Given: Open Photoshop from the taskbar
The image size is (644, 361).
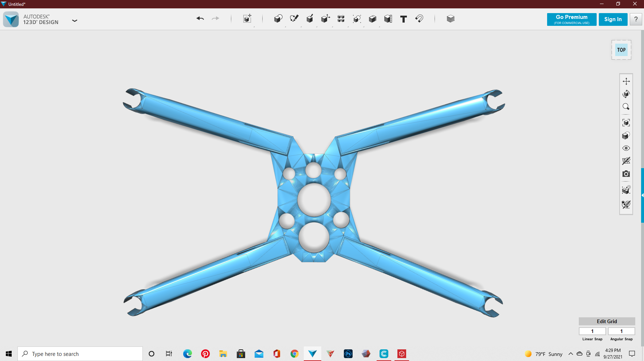Looking at the screenshot, I should coord(348,354).
